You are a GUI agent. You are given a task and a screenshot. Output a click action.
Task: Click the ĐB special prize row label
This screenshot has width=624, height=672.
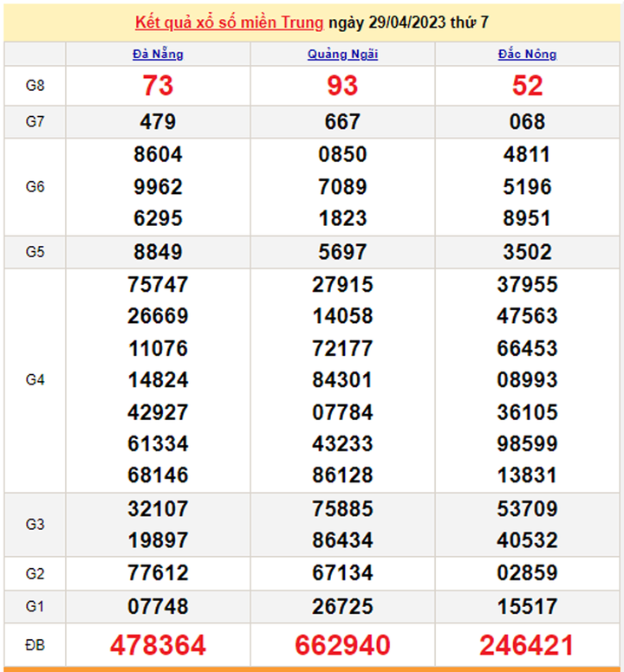[x=35, y=644]
